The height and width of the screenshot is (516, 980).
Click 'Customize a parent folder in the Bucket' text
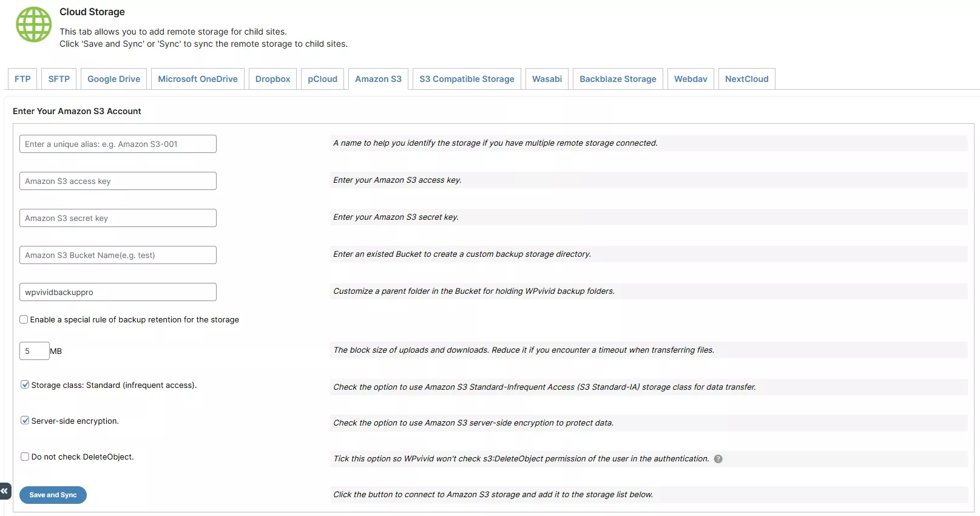click(x=474, y=291)
